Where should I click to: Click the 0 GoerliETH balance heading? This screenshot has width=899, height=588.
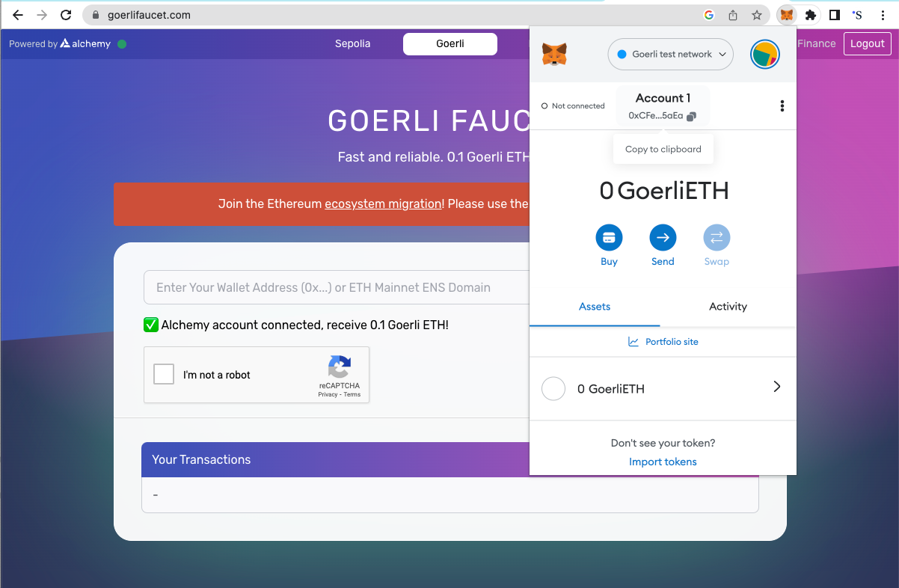point(663,191)
